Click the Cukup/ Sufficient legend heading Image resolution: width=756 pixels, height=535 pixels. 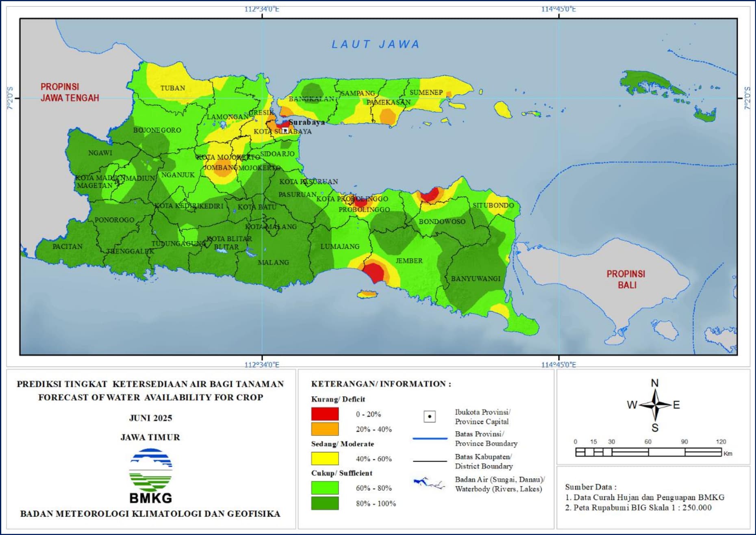(342, 473)
